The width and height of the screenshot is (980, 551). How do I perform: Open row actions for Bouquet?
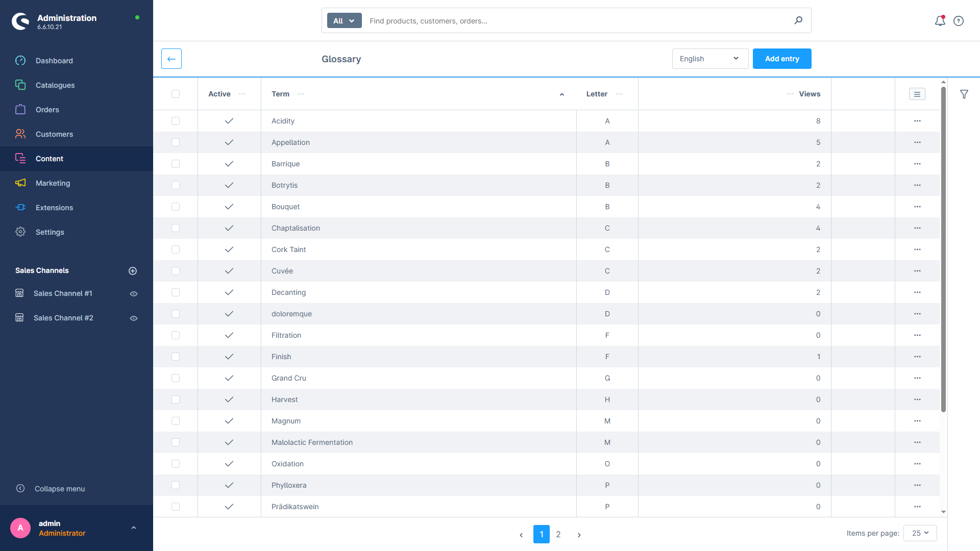coord(917,207)
